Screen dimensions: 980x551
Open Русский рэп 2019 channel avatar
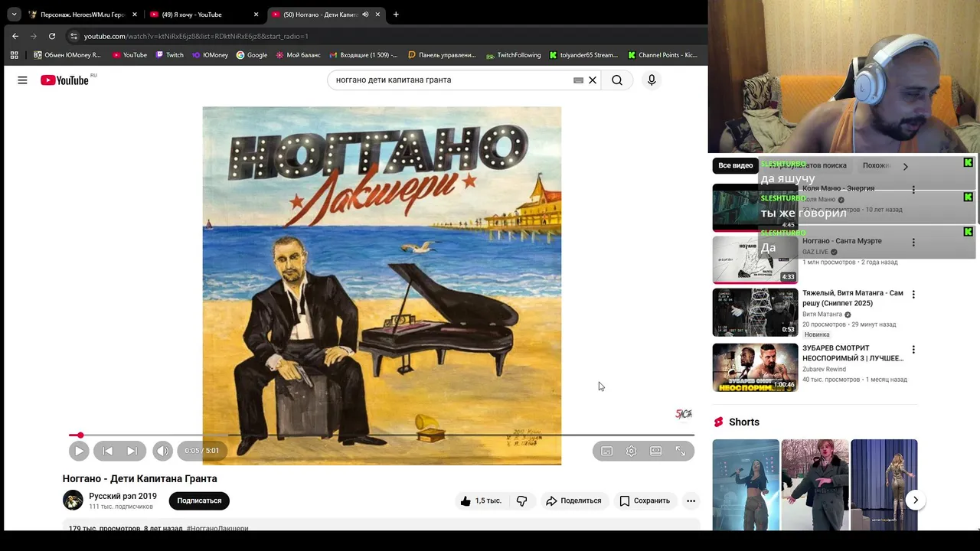click(73, 500)
